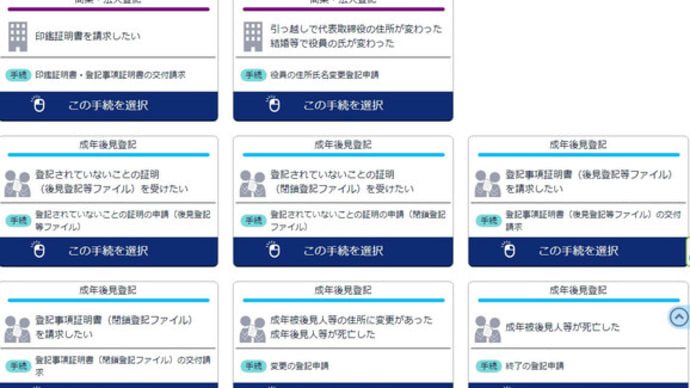Click text 役員の住所氏名変更登記申請
The width and height of the screenshot is (690, 388).
click(x=324, y=75)
